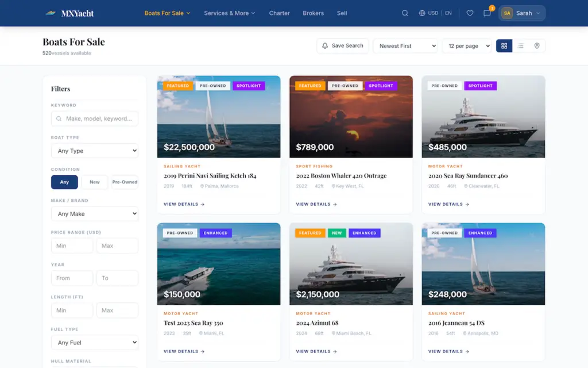Click location pin beside Key West, FL
588x368 pixels.
click(334, 186)
